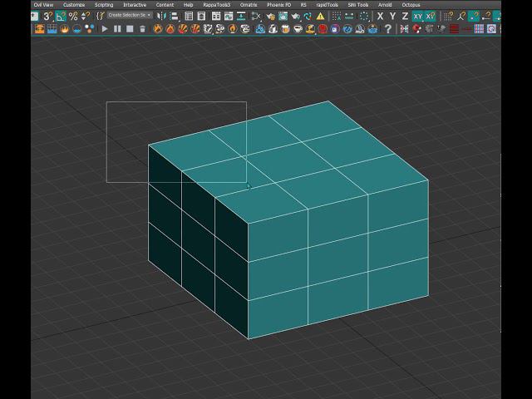Click the blue-red grid pattern icon
This screenshot has height=399, width=532.
[x=479, y=29]
